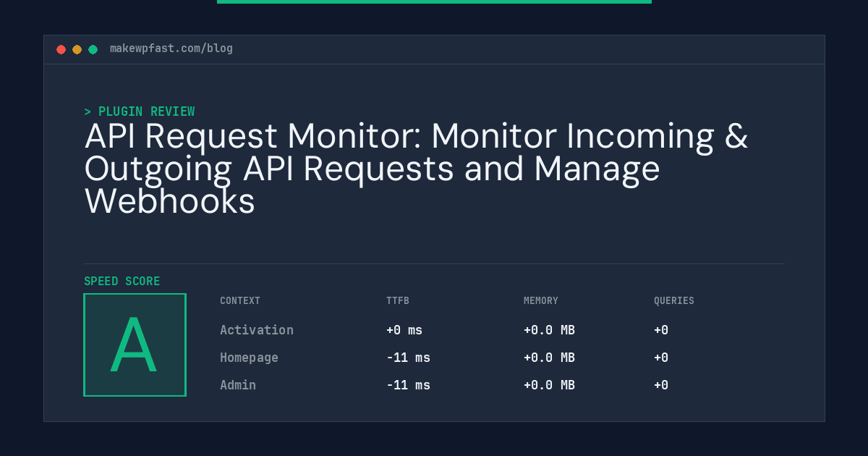Click the yellow window dot

[77, 49]
